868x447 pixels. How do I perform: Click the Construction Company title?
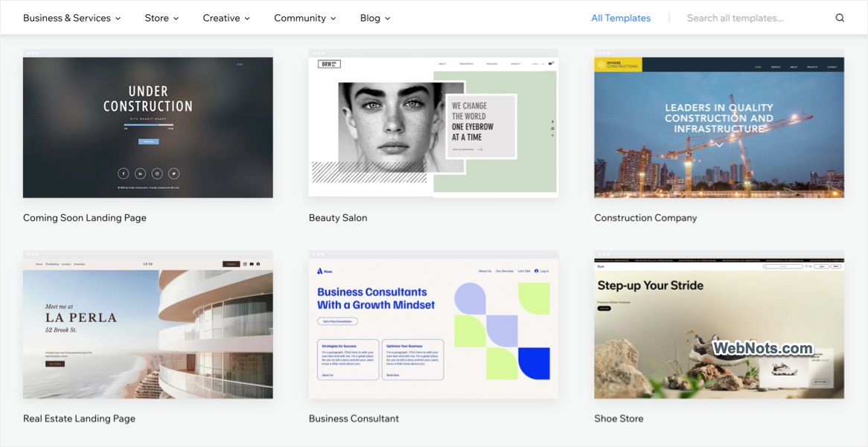[645, 217]
